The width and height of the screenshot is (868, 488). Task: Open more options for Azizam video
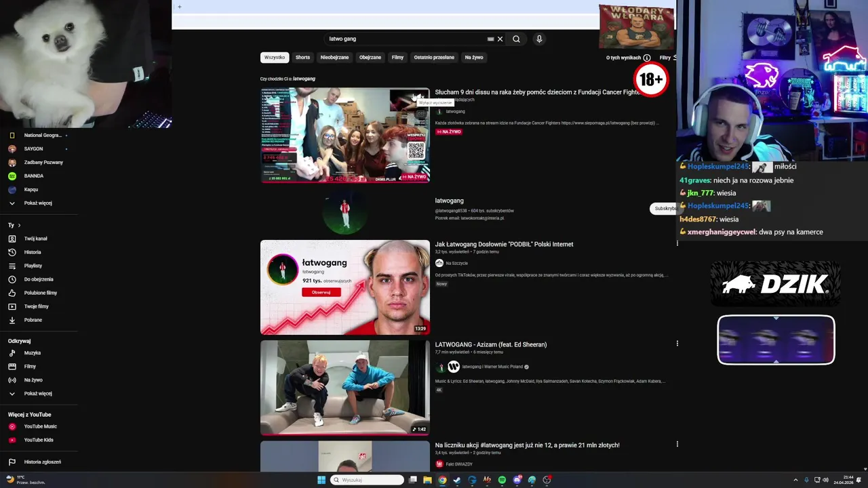click(x=677, y=344)
